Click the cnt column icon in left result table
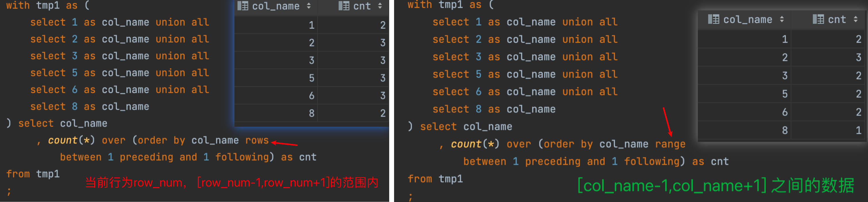Screen dimensions: 868x202 click(x=344, y=6)
